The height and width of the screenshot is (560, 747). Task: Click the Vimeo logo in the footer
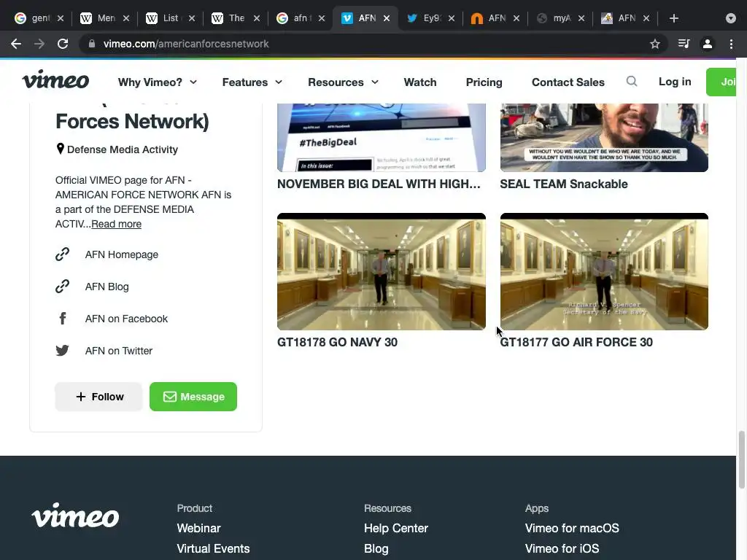75,516
